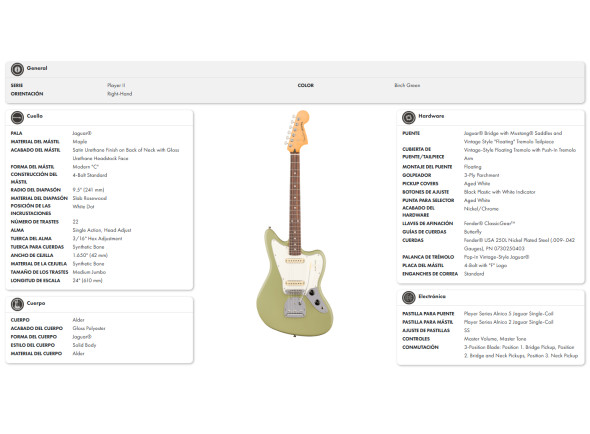
Task: Click the ANCHO DE CEJILLA value 1.650" (42 mm)
Action: click(x=90, y=255)
